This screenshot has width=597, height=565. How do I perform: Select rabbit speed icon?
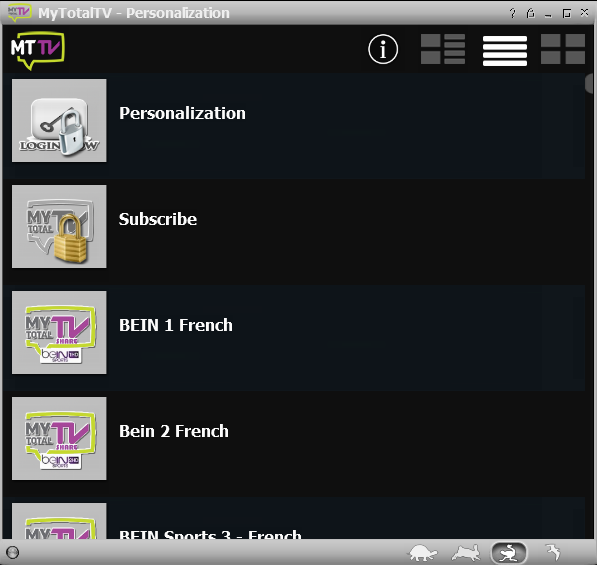pyautogui.click(x=466, y=552)
